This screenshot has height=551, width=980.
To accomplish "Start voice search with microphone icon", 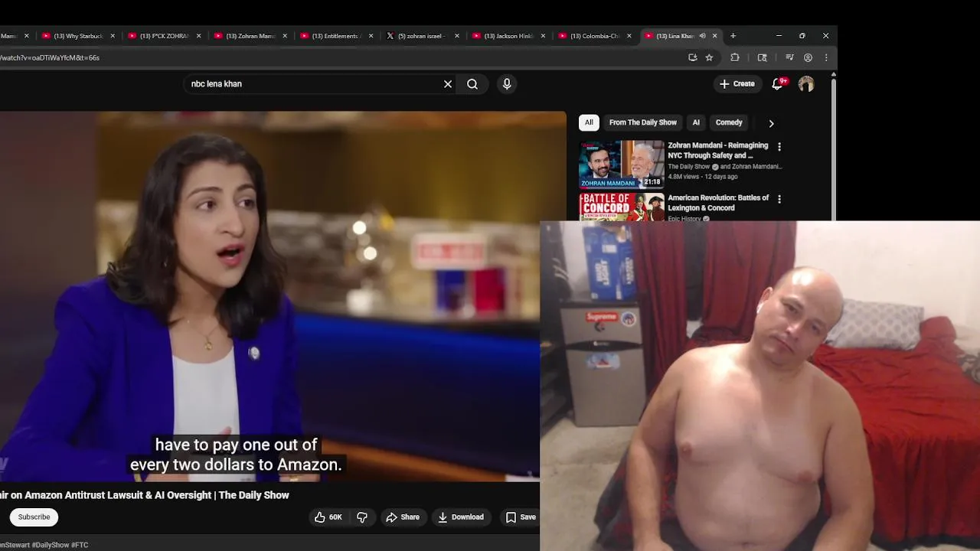I will (507, 84).
